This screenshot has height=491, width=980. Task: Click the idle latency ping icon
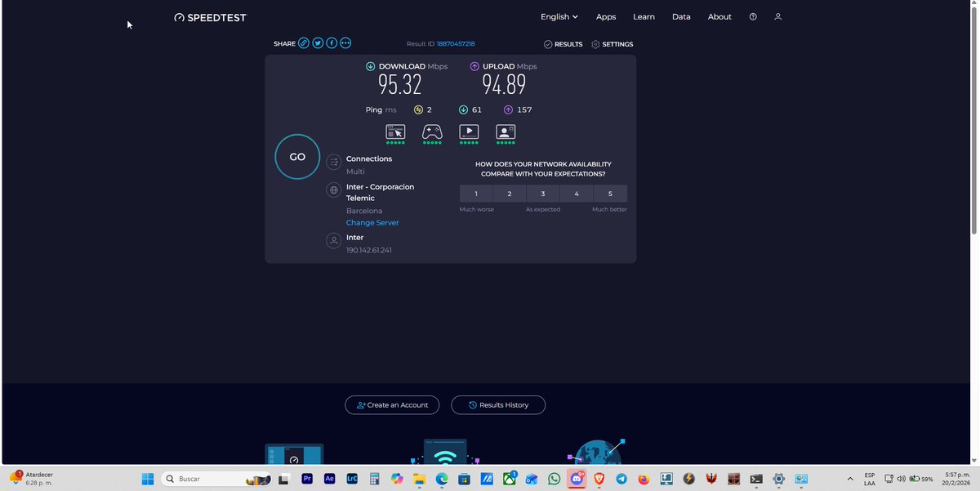tap(418, 109)
